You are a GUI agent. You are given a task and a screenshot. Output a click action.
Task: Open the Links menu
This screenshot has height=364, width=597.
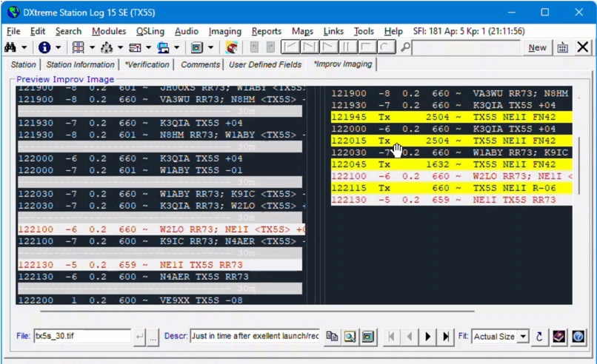coord(333,31)
